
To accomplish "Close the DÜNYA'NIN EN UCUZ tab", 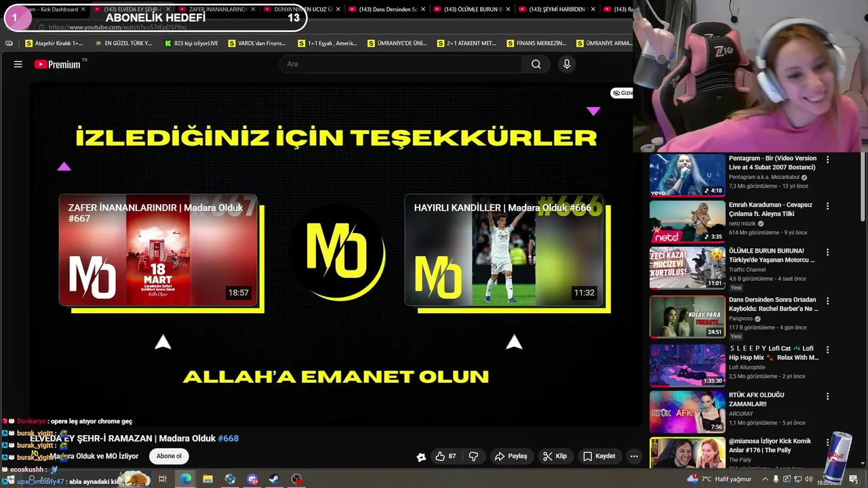I will pos(338,9).
